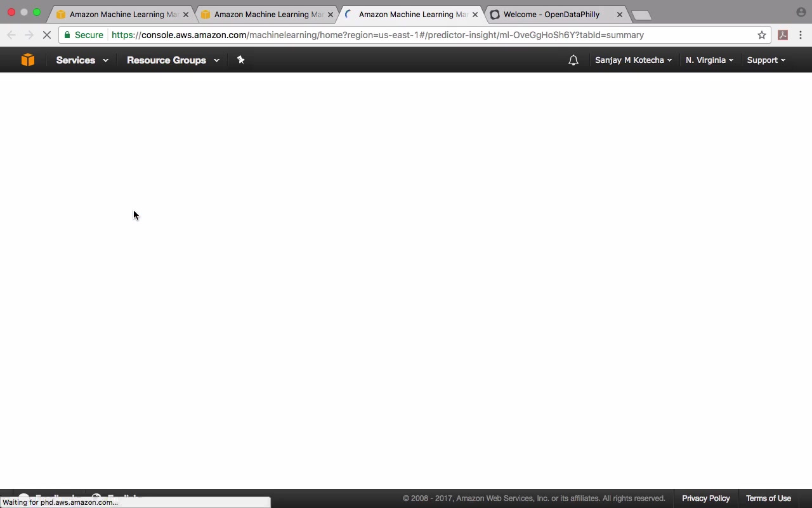Open the Privacy Policy link
Screen dimensions: 812x508
coord(705,498)
